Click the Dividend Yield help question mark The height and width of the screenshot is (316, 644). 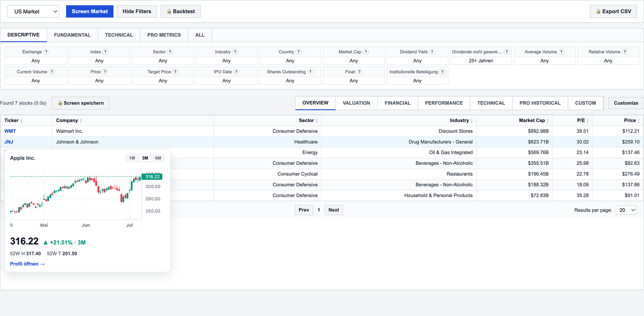(432, 52)
